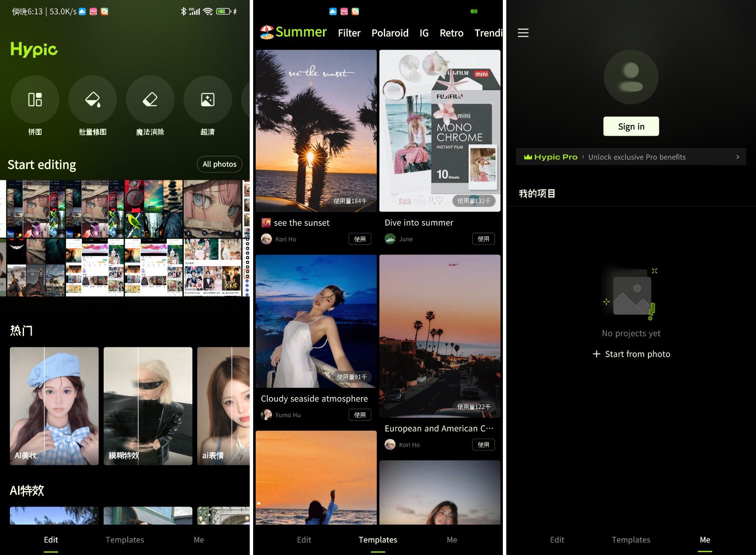Switch to the Retro templates tab
The width and height of the screenshot is (756, 555).
pos(451,33)
